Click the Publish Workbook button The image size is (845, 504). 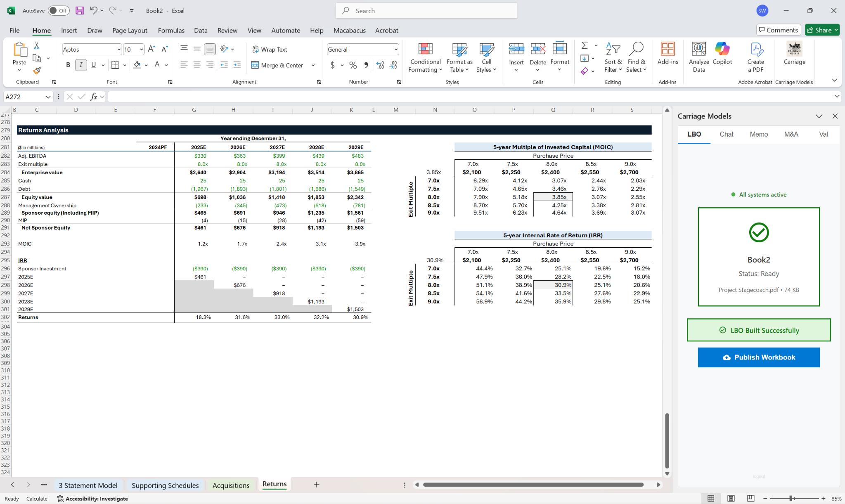click(758, 357)
